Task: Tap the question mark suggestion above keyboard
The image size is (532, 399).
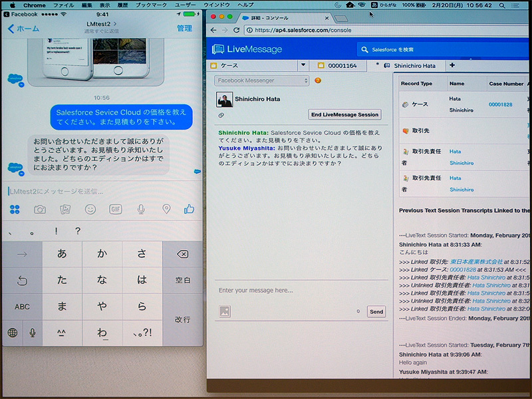Action: click(78, 231)
